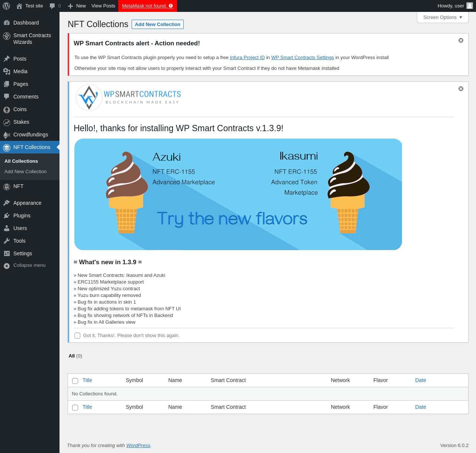Toggle select-all checkbox in table header
Viewport: 476px width, 453px height.
(75, 381)
